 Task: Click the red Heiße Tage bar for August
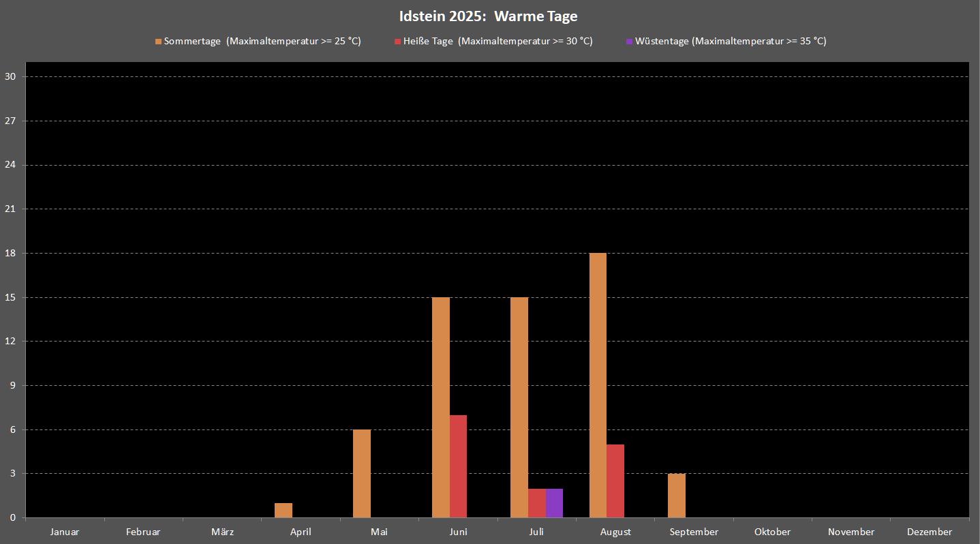click(615, 481)
